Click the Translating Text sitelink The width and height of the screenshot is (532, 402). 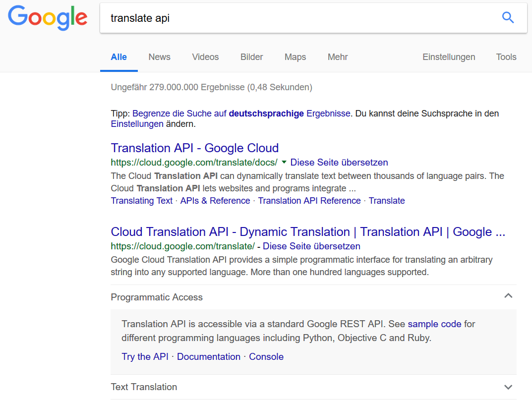click(x=141, y=200)
